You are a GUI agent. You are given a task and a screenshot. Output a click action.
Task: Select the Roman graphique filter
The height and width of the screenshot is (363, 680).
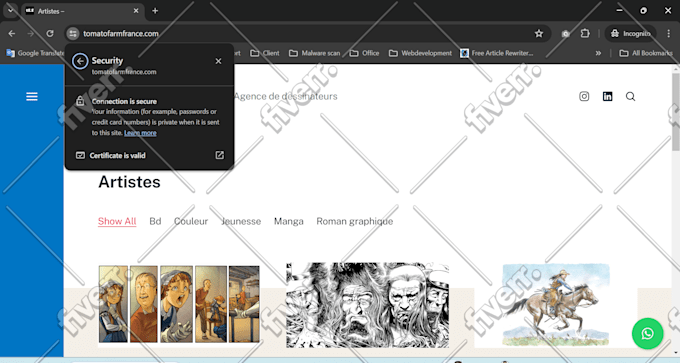tap(355, 221)
